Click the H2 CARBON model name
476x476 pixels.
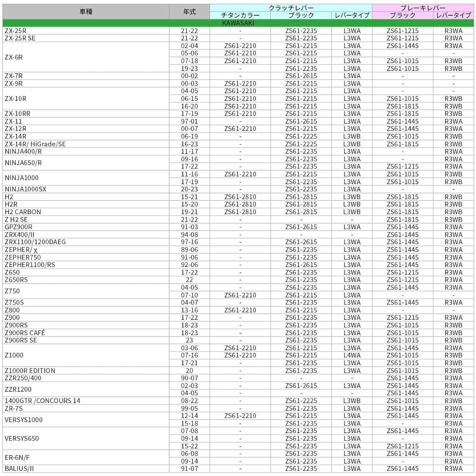click(23, 212)
